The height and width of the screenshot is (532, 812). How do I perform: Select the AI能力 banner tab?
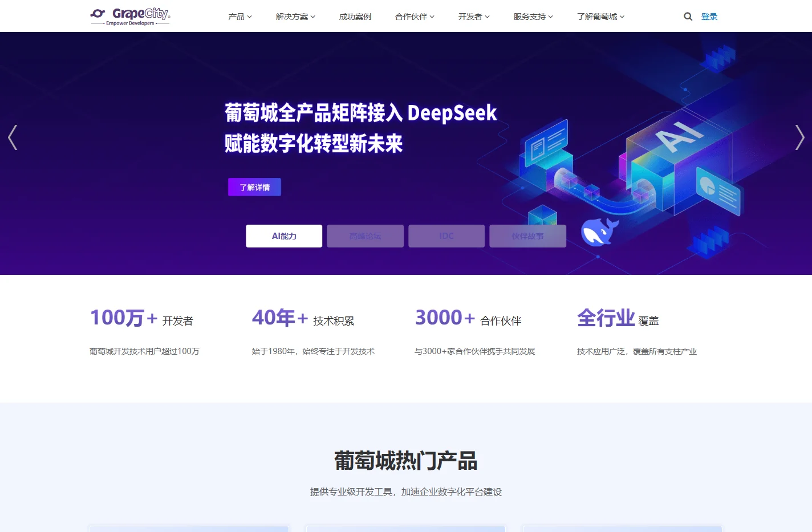[284, 236]
